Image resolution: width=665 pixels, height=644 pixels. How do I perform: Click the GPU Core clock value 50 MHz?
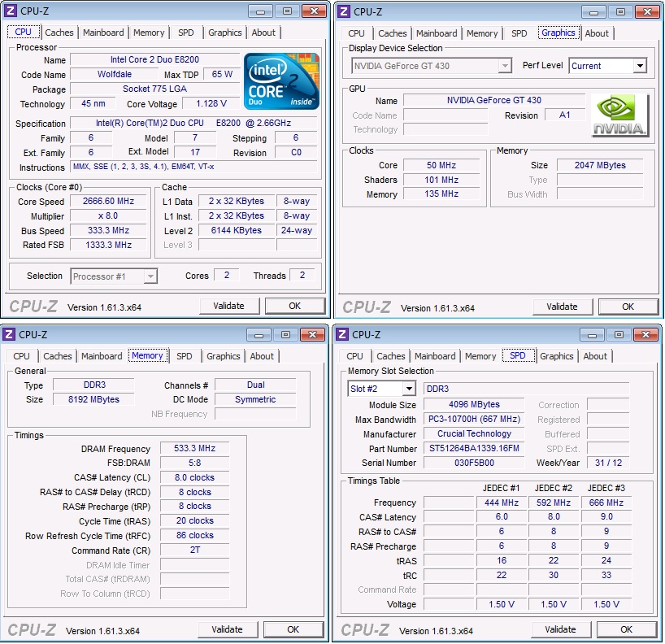(x=441, y=165)
